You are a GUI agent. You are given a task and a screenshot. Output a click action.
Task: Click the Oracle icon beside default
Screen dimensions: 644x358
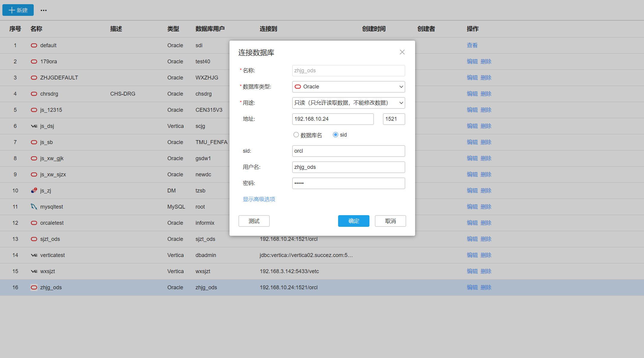click(34, 45)
